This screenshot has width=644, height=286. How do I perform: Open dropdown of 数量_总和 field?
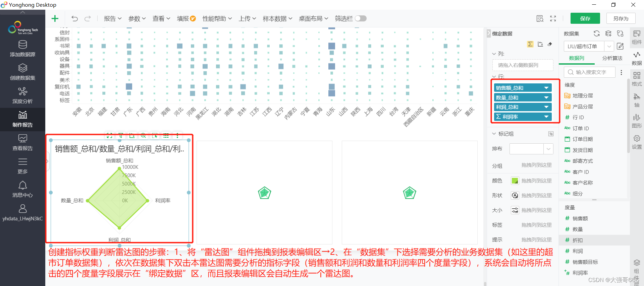click(x=546, y=98)
